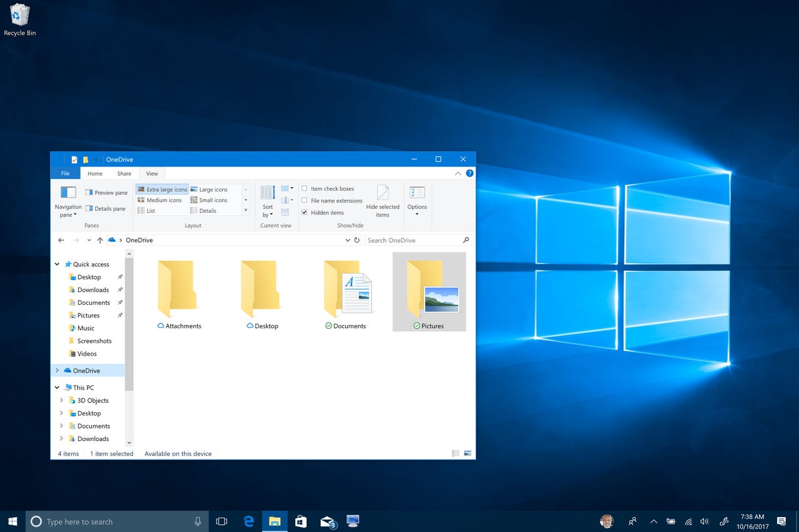Check File name extensions
This screenshot has height=532, width=799.
[x=304, y=200]
